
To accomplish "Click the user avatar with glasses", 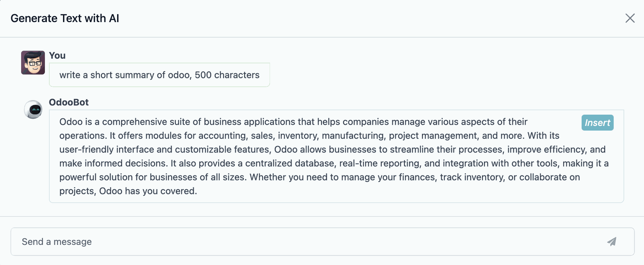I will 33,63.
